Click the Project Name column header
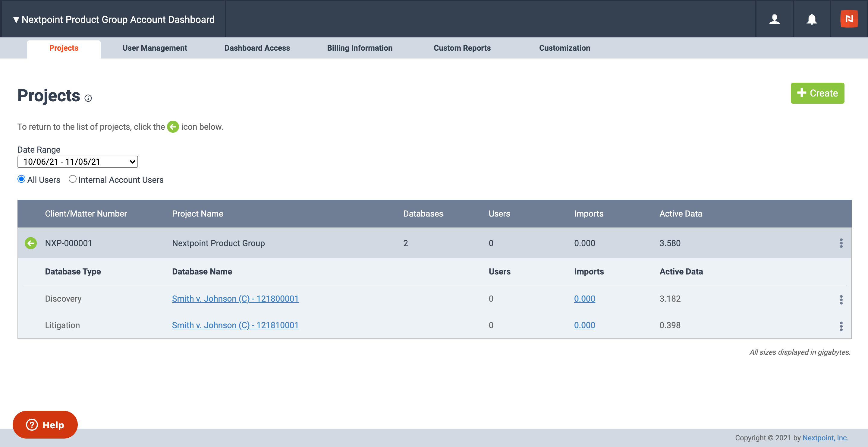Viewport: 868px width, 447px height. point(197,214)
